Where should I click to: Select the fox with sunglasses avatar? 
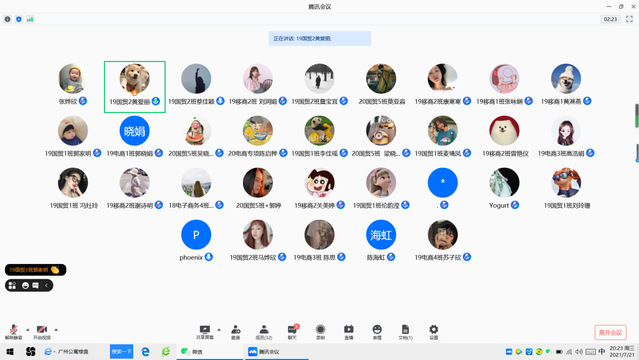pos(566,183)
